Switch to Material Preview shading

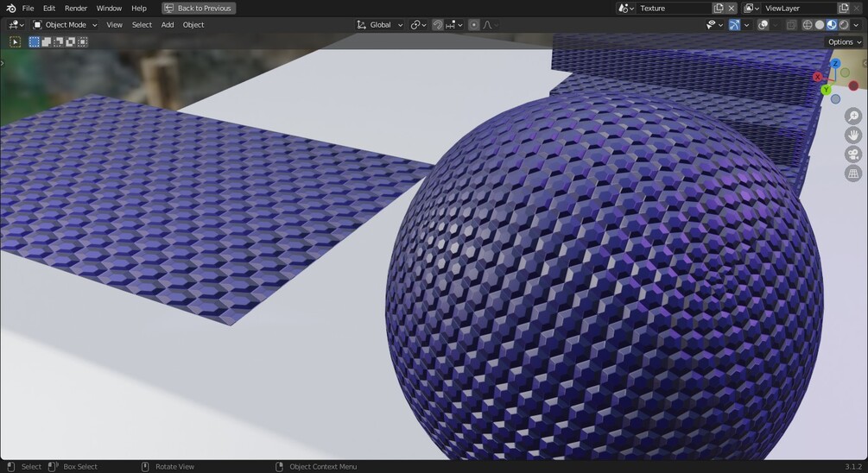tap(832, 25)
